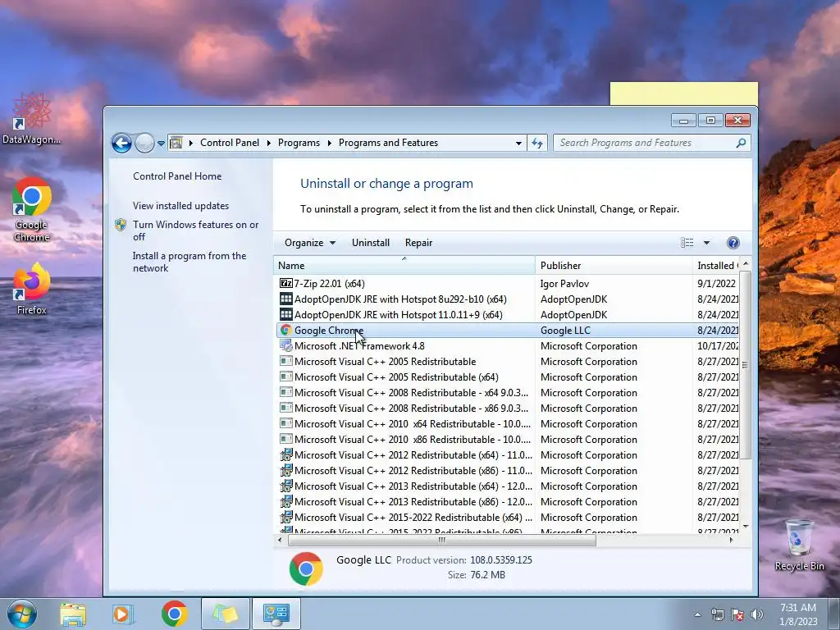Viewport: 840px width, 630px height.
Task: Select AdoptOpenJDK JRE 8u292-b10 entry icon
Action: point(286,299)
